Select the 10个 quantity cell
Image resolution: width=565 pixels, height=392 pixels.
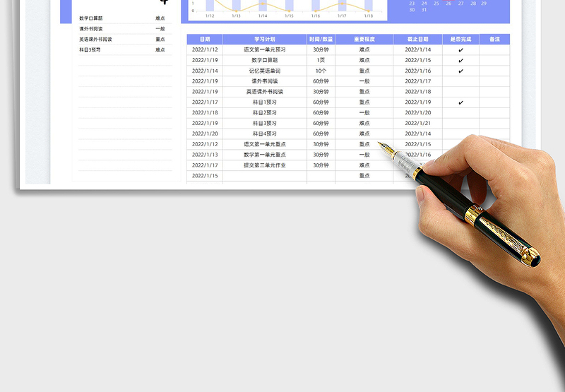[321, 71]
